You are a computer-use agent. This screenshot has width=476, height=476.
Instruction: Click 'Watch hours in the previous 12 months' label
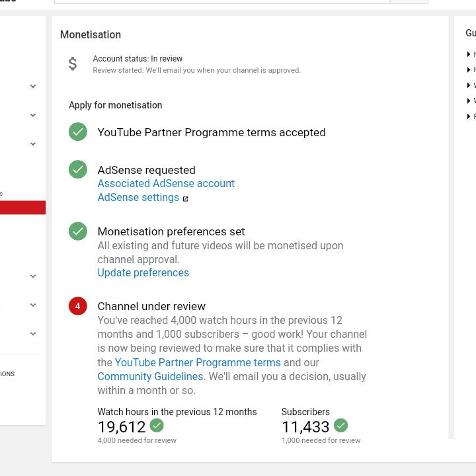(x=177, y=412)
